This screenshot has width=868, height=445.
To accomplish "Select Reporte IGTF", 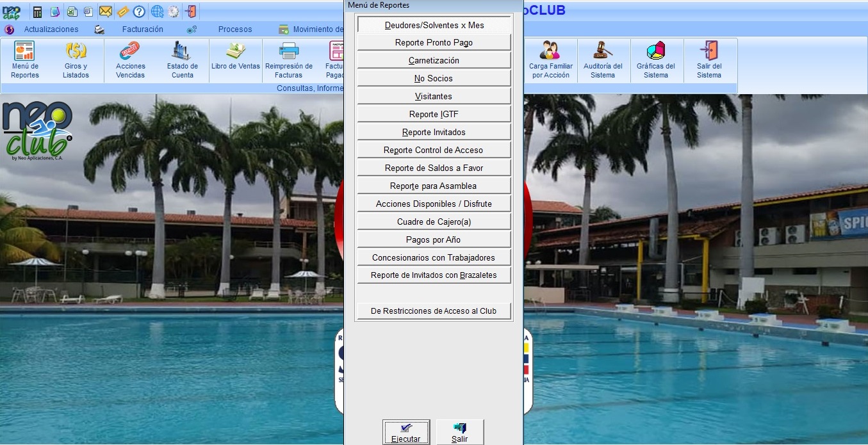I will click(x=434, y=115).
